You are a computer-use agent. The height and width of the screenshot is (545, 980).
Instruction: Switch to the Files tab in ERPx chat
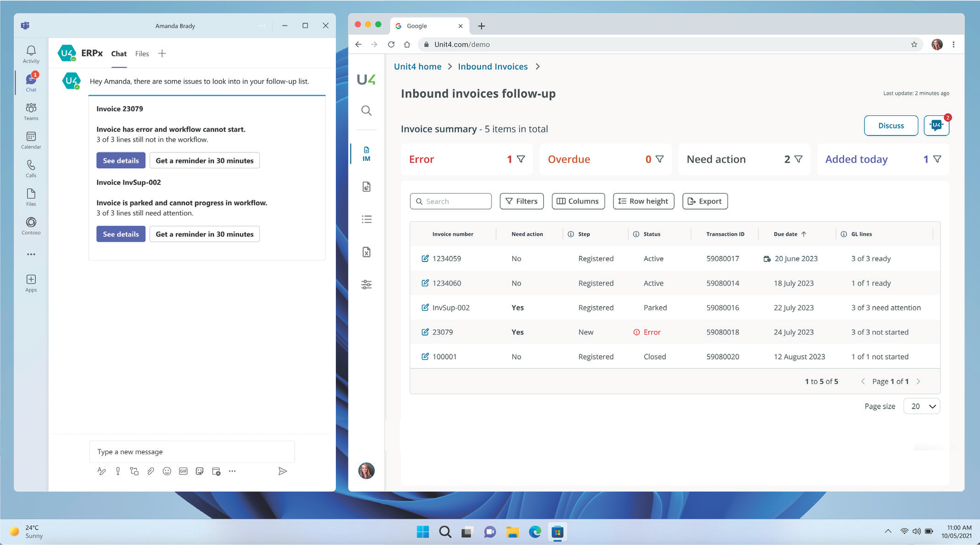pos(142,53)
